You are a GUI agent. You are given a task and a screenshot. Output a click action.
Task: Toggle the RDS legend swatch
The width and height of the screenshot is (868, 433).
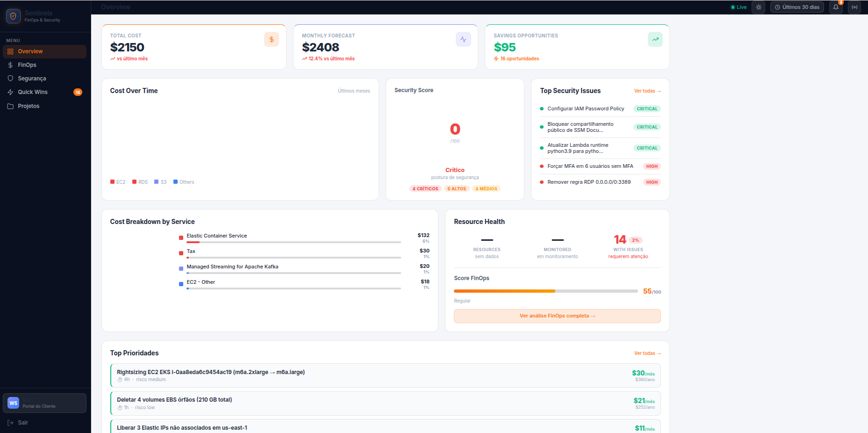135,182
